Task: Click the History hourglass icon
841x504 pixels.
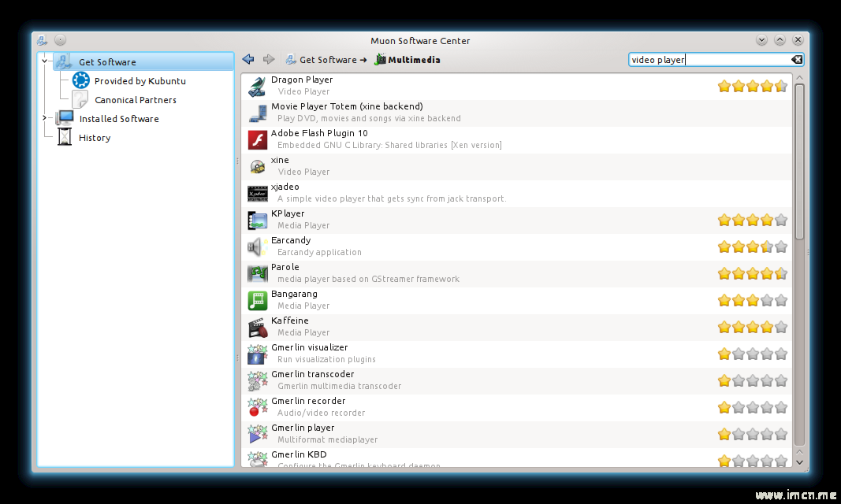Action: 65,136
